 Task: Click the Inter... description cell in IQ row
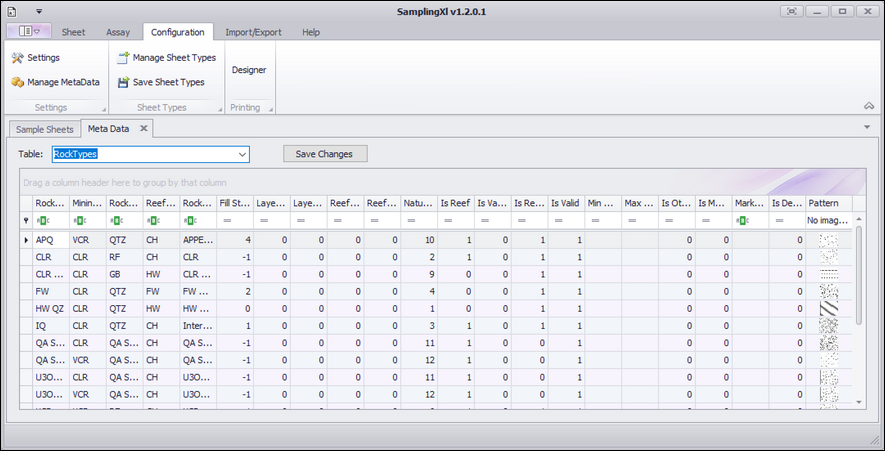tap(198, 326)
